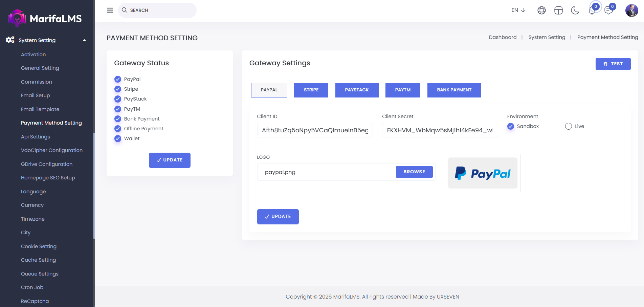This screenshot has width=644, height=307.
Task: Click the Test button
Action: [613, 64]
